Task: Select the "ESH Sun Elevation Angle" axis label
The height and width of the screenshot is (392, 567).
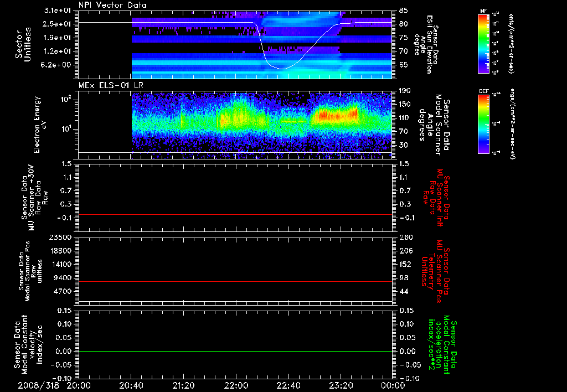Action: [425, 44]
